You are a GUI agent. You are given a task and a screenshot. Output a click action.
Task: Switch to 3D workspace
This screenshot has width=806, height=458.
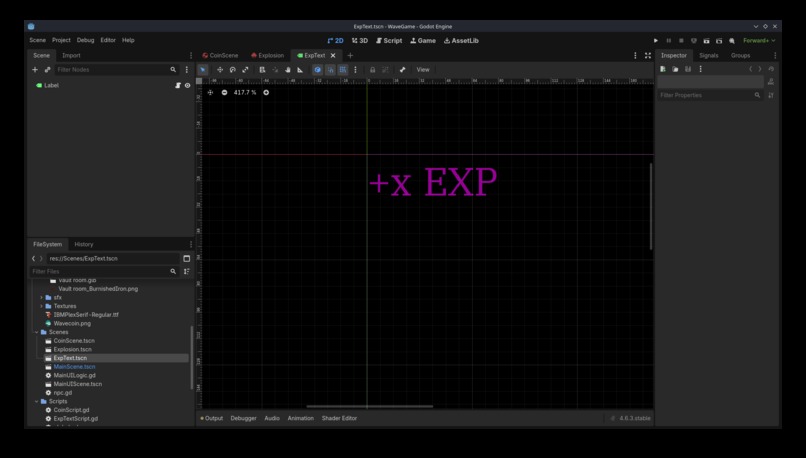360,41
